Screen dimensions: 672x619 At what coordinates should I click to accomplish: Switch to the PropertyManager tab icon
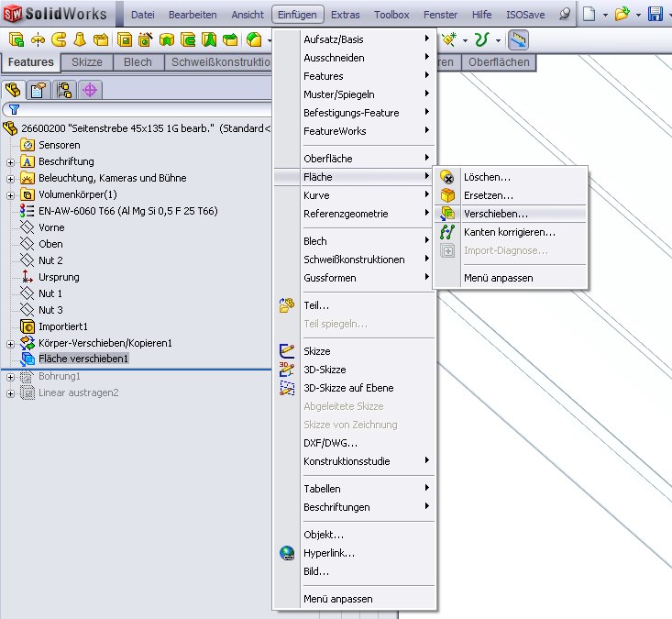(x=39, y=90)
